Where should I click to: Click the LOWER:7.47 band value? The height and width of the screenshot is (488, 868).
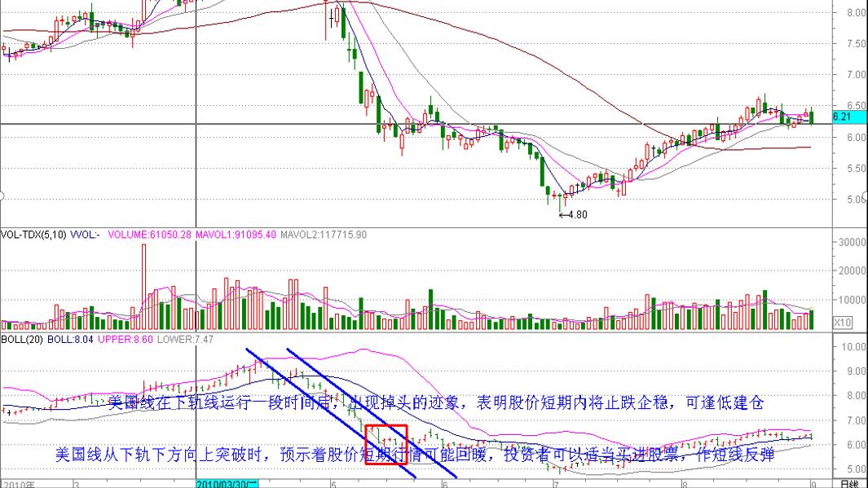point(186,339)
